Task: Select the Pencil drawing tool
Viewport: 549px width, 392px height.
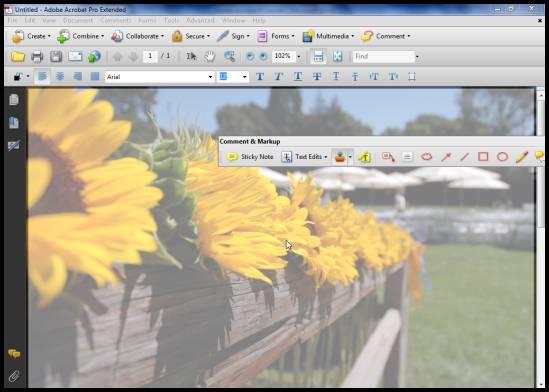Action: click(x=522, y=157)
